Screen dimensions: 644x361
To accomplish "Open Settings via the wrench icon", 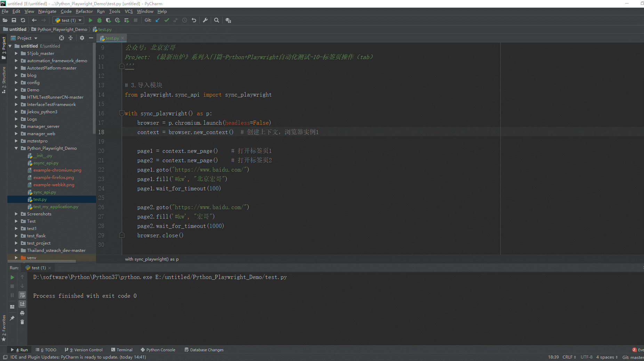I will pos(205,20).
